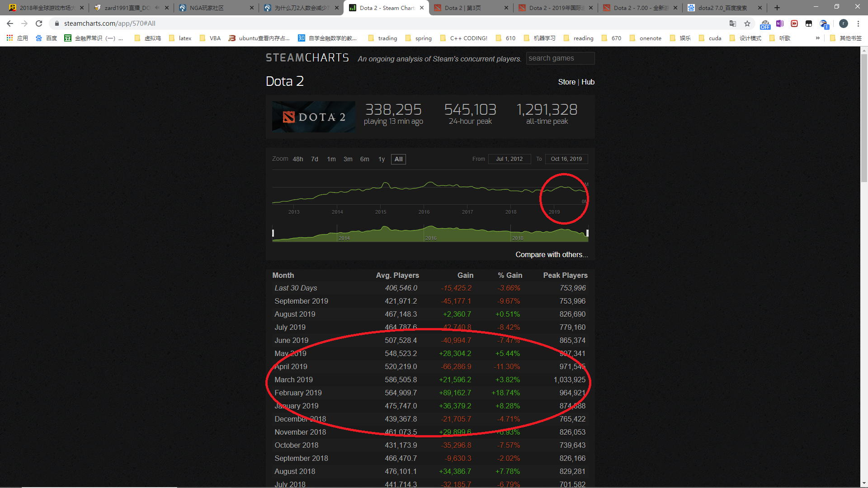Bookmark this page with the star icon
This screenshot has width=868, height=488.
[747, 23]
